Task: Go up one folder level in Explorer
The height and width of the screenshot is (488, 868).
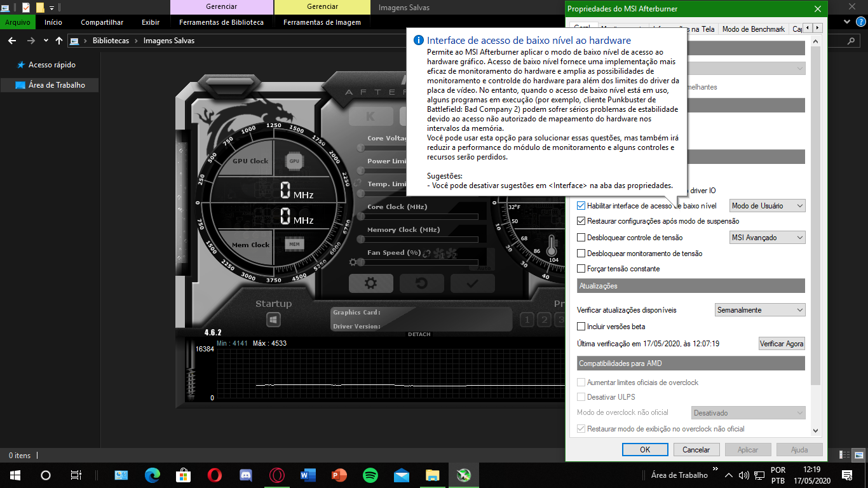Action: coord(59,41)
